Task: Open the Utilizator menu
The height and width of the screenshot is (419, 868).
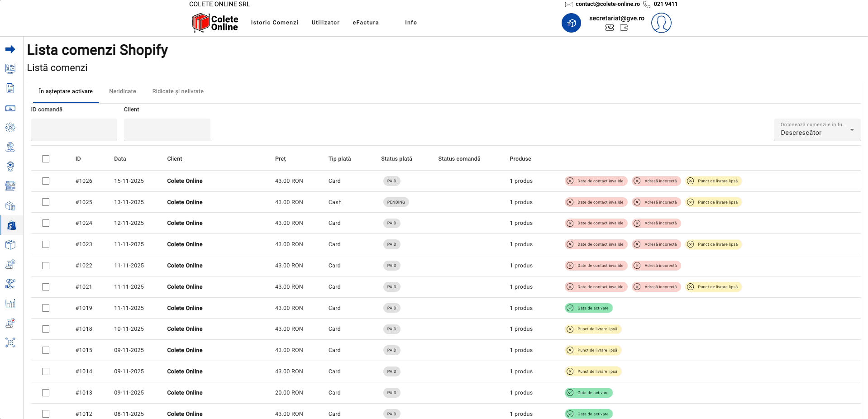Action: point(325,23)
